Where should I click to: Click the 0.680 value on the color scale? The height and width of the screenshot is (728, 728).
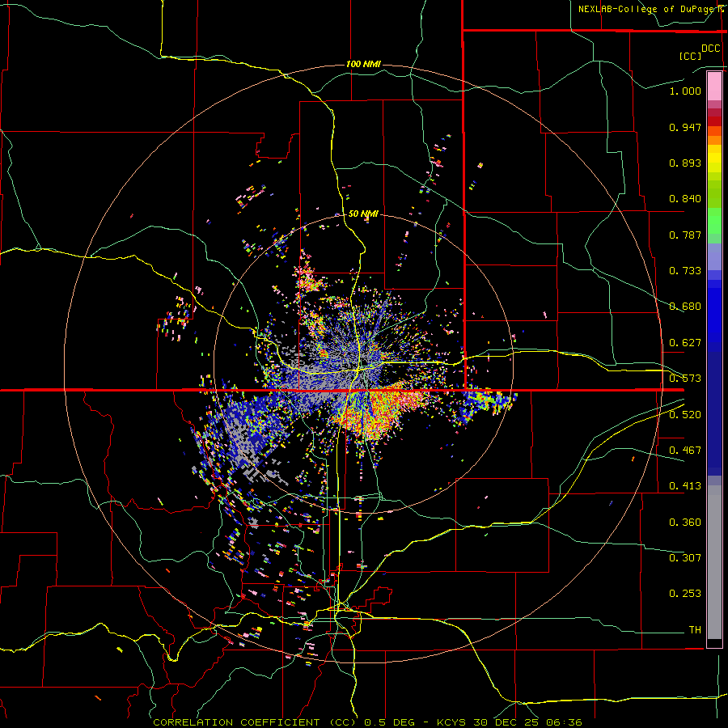coord(685,307)
